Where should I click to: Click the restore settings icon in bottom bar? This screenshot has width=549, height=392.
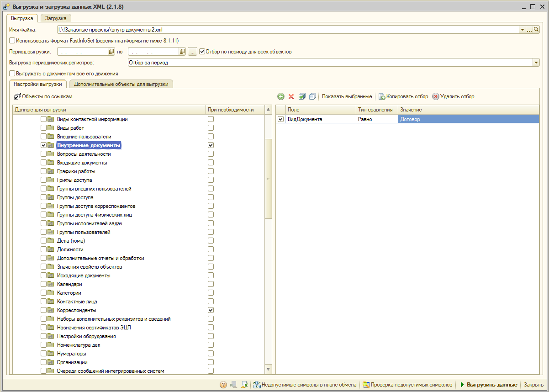pos(244,385)
